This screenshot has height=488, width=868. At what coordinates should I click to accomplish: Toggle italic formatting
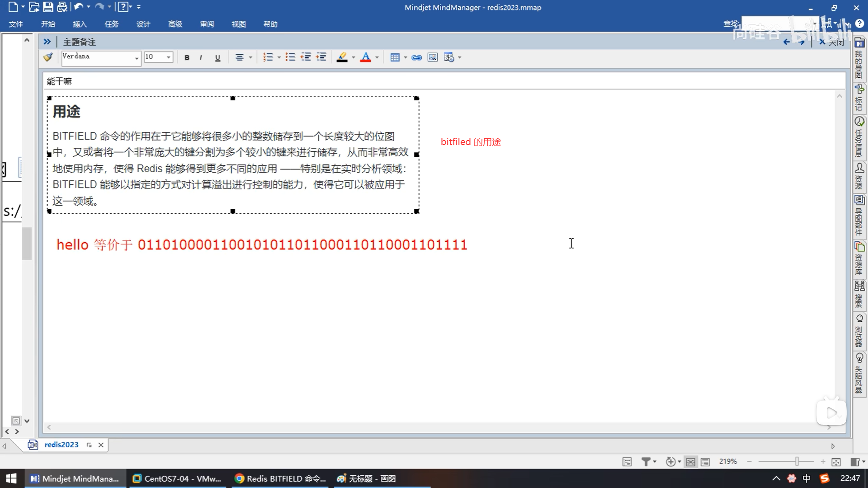201,57
